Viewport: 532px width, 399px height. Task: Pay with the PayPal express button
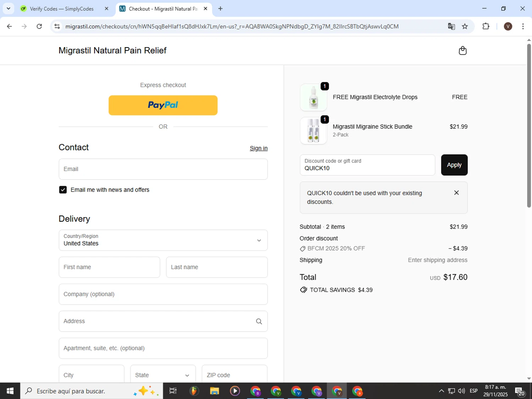pyautogui.click(x=163, y=105)
